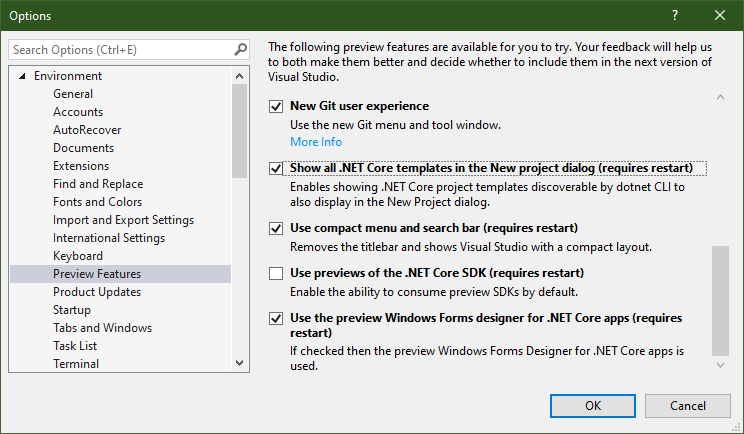Click the search magnifier icon
The height and width of the screenshot is (434, 744).
240,49
